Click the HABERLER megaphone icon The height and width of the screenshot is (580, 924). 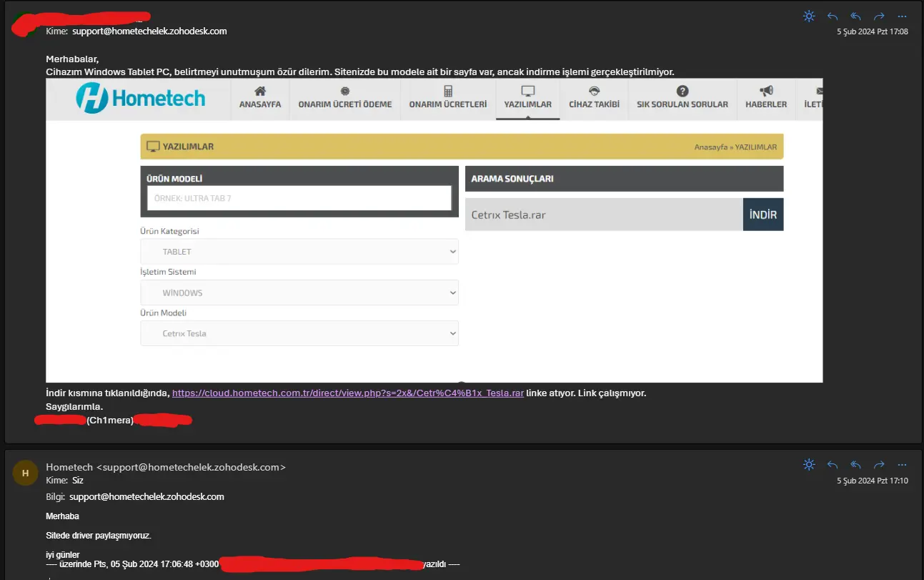(x=766, y=91)
